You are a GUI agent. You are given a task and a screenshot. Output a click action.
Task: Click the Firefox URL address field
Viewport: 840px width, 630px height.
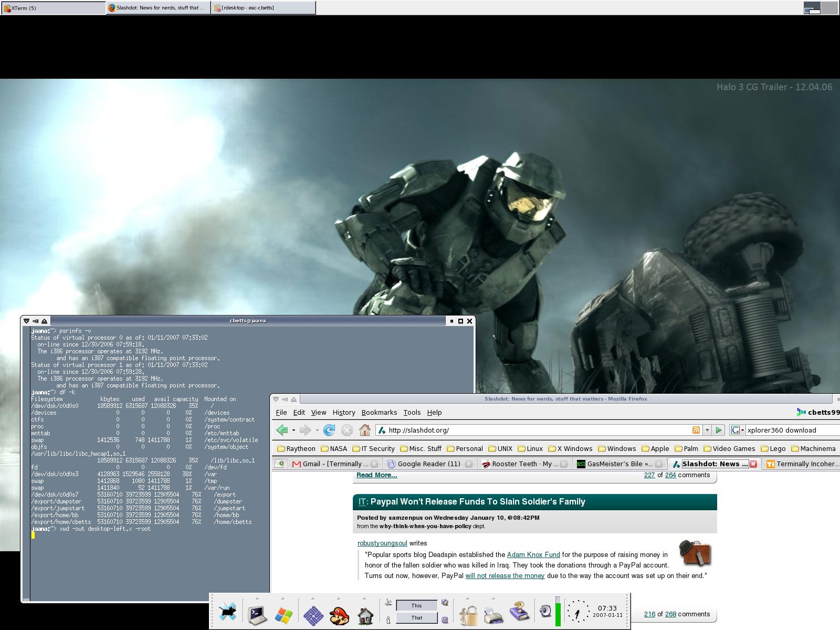click(539, 430)
